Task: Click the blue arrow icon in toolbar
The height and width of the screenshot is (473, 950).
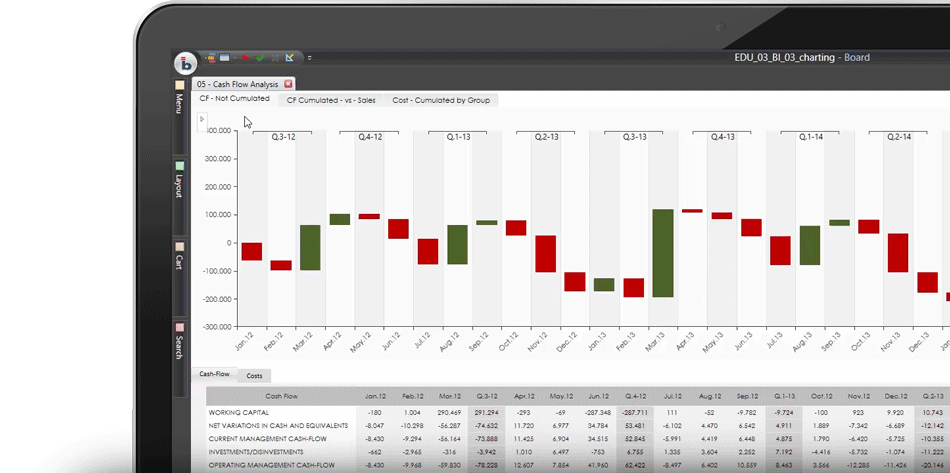Action: [290, 57]
